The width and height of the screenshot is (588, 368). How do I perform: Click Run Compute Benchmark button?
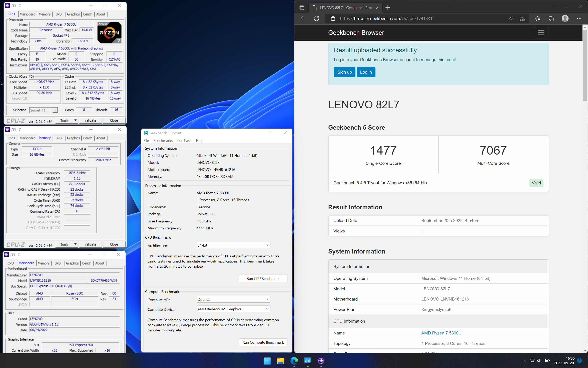(263, 342)
